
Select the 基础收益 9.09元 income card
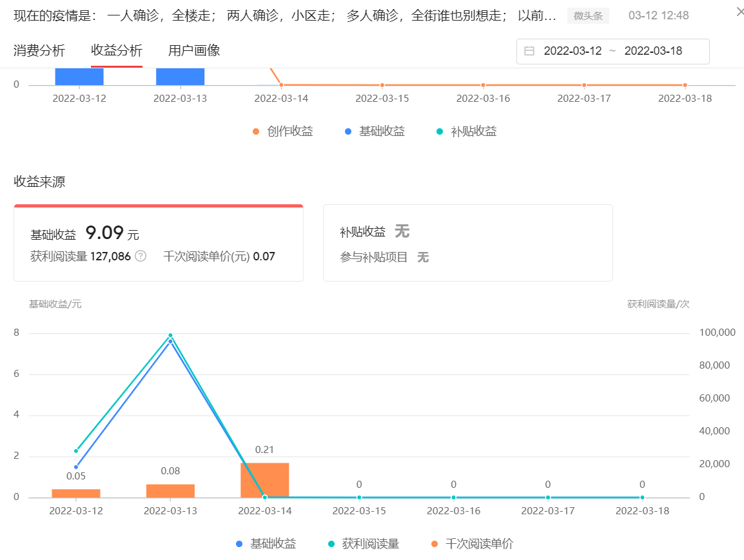tap(159, 242)
